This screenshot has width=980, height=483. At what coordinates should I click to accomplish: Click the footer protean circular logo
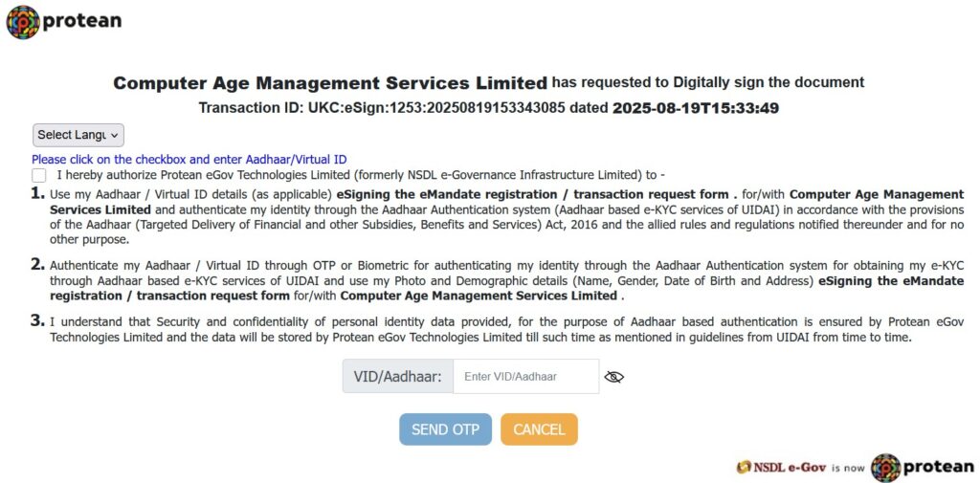coord(885,468)
